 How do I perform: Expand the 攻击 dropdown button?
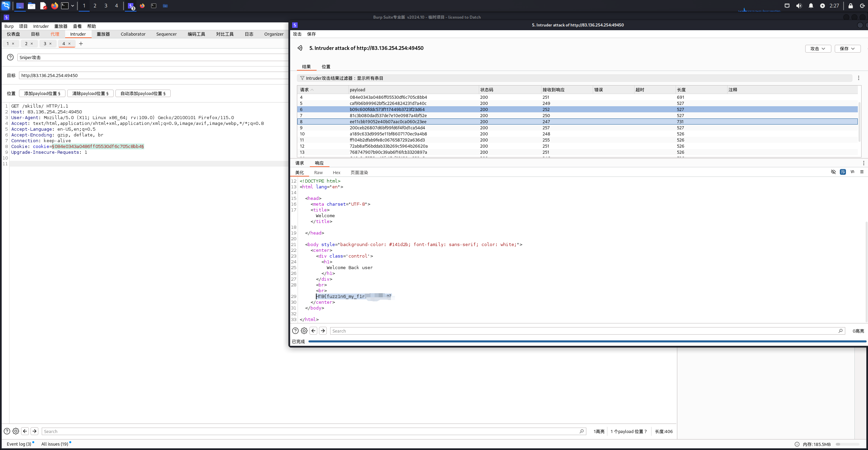818,49
